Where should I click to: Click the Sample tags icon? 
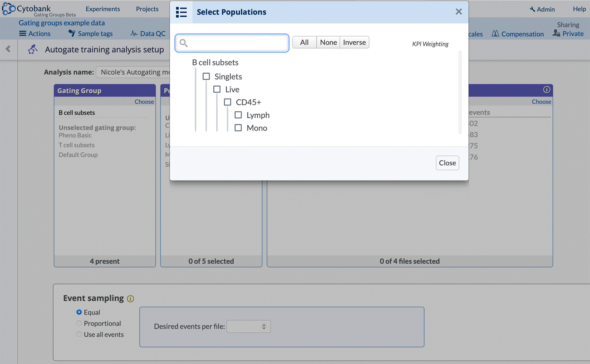72,33
